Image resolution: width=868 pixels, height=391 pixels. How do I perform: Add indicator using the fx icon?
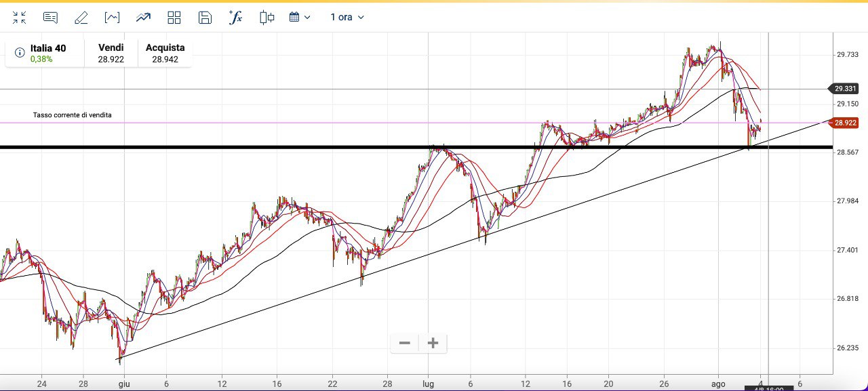pyautogui.click(x=235, y=18)
